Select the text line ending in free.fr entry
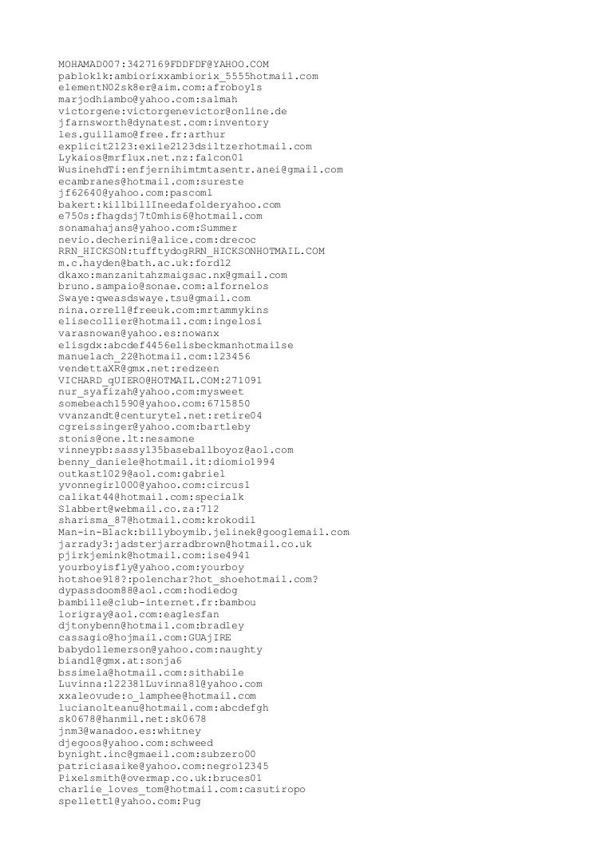 (x=141, y=134)
